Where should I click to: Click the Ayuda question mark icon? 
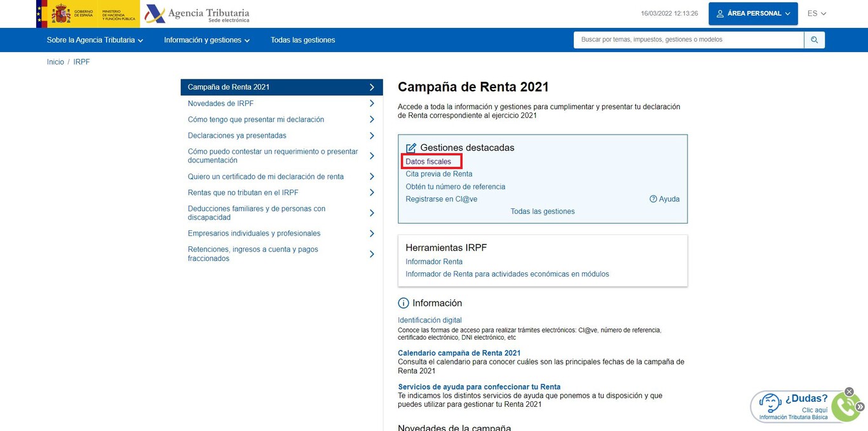point(653,199)
